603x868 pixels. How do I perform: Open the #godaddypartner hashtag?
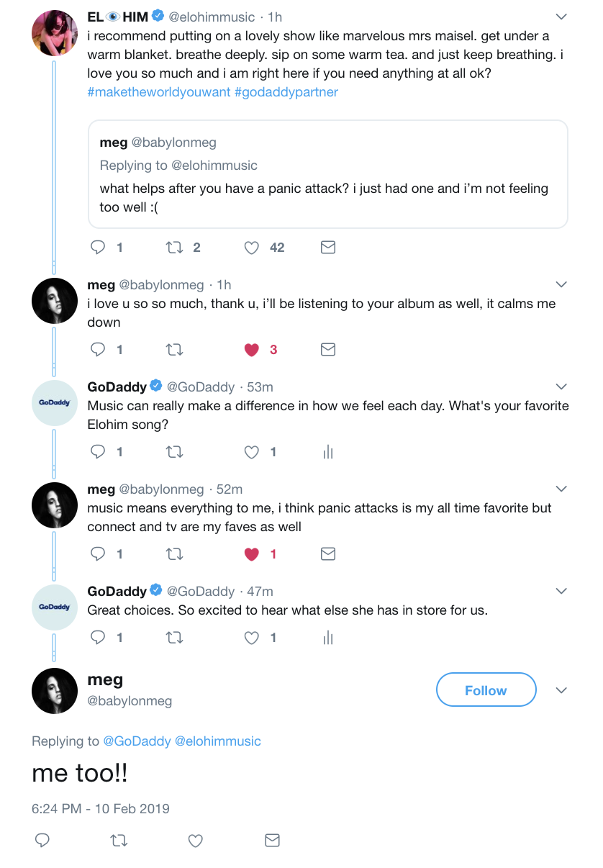[286, 92]
